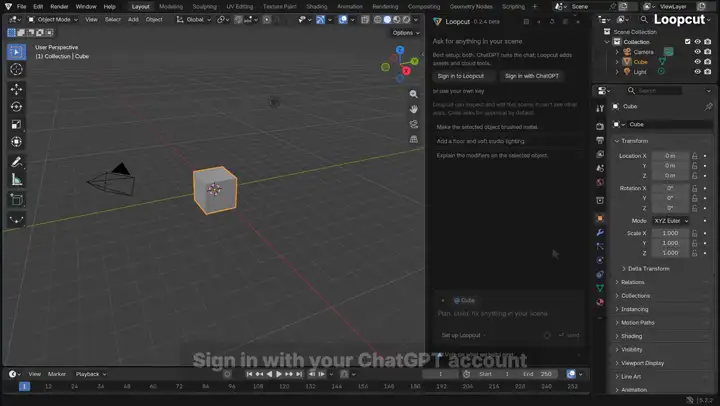Toggle Collection exclude checkbox
720x406 pixels.
click(x=687, y=42)
